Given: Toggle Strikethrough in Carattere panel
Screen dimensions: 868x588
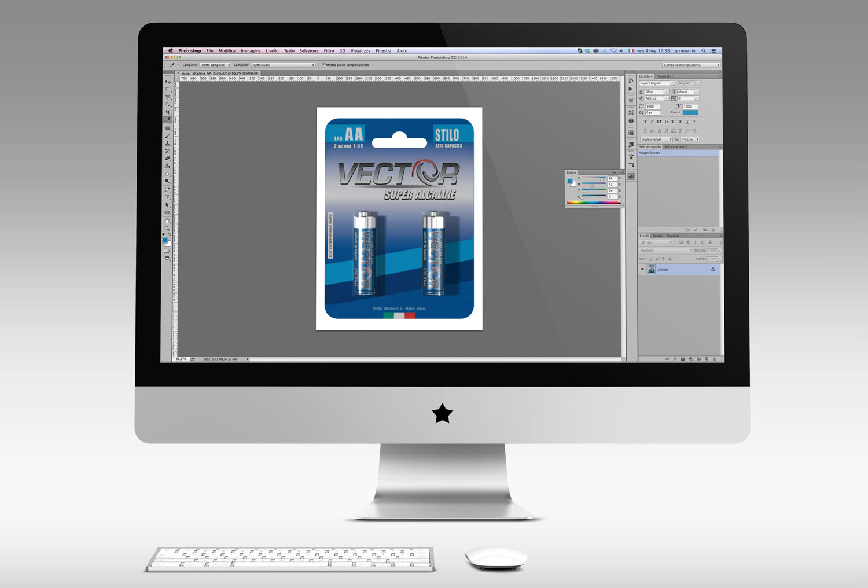Looking at the screenshot, I should click(x=694, y=122).
